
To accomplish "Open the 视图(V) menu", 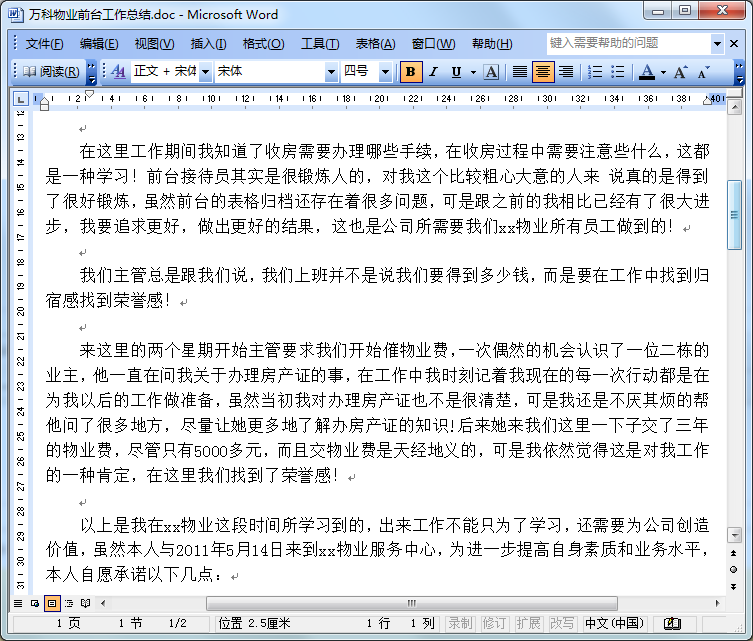I will pyautogui.click(x=154, y=44).
